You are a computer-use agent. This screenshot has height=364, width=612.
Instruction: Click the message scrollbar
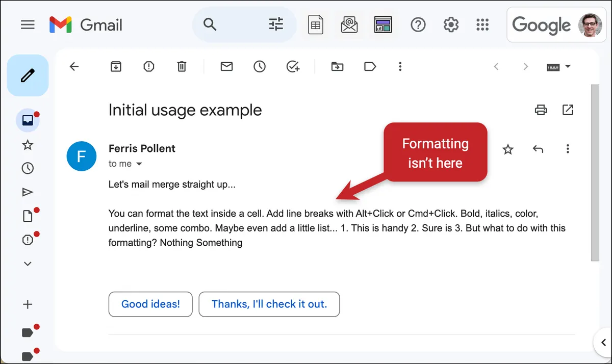coord(595,172)
